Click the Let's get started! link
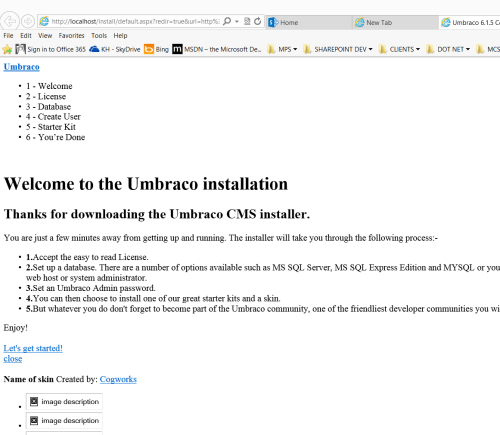This screenshot has width=500, height=435. coord(33,348)
